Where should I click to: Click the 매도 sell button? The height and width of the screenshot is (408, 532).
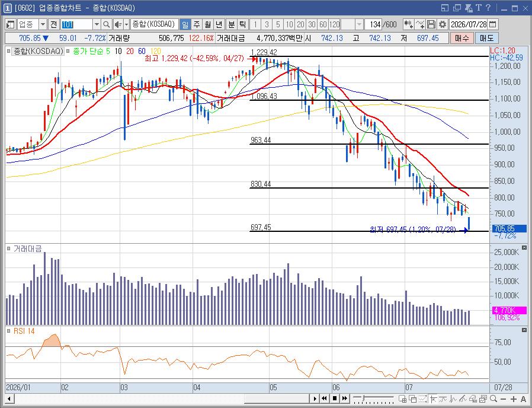(x=487, y=38)
